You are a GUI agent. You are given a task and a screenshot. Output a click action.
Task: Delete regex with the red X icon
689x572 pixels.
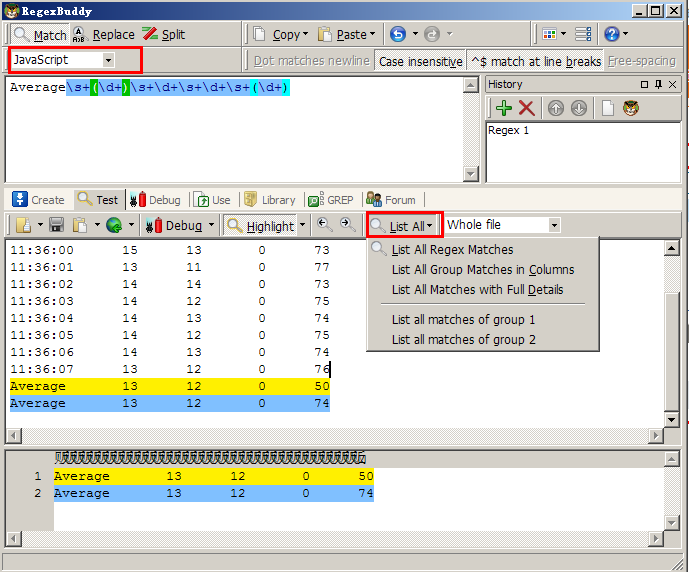tap(526, 108)
